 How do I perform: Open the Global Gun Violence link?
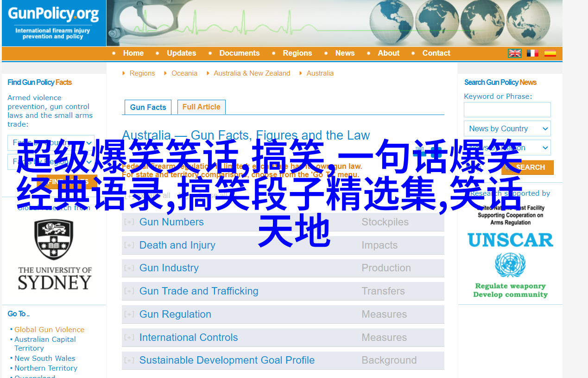49,330
